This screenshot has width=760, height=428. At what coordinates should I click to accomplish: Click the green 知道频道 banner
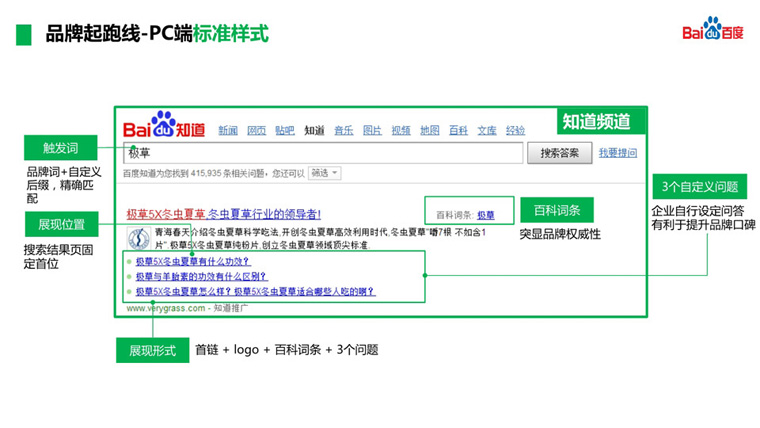point(601,121)
